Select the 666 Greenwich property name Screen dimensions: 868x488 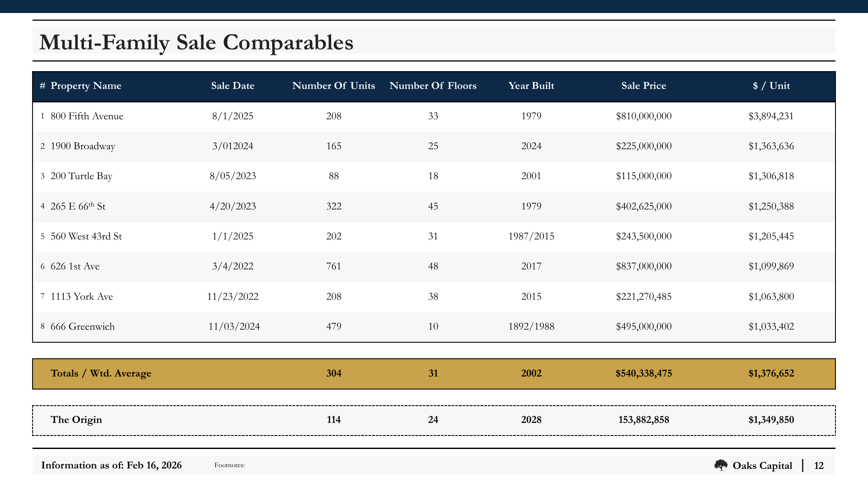(x=82, y=327)
